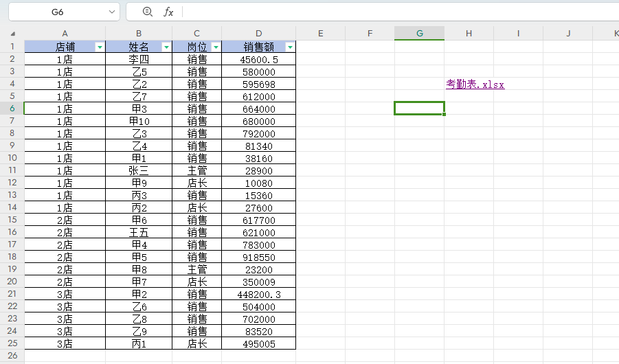This screenshot has width=619, height=364.
Task: Select column F header
Action: (370, 34)
